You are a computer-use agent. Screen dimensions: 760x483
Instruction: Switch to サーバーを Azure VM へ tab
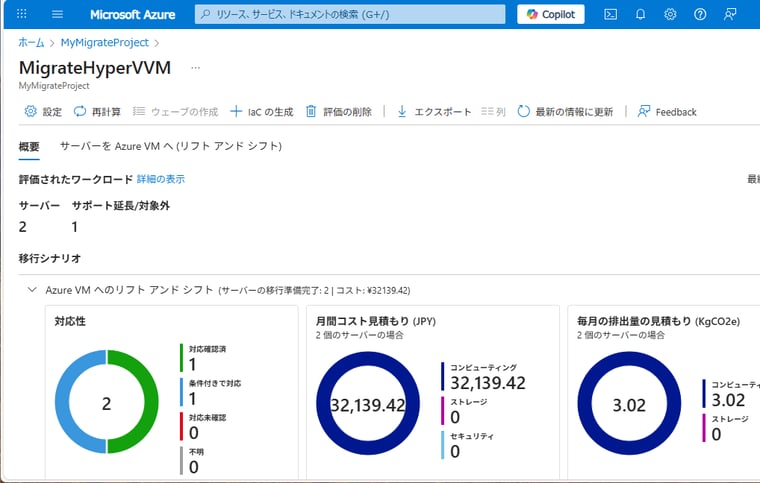(171, 146)
